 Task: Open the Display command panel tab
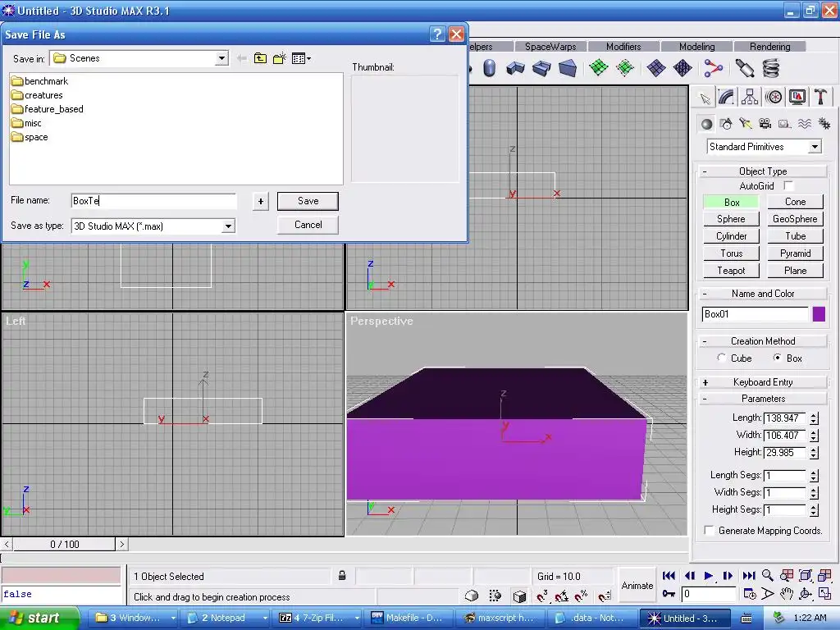(x=797, y=98)
